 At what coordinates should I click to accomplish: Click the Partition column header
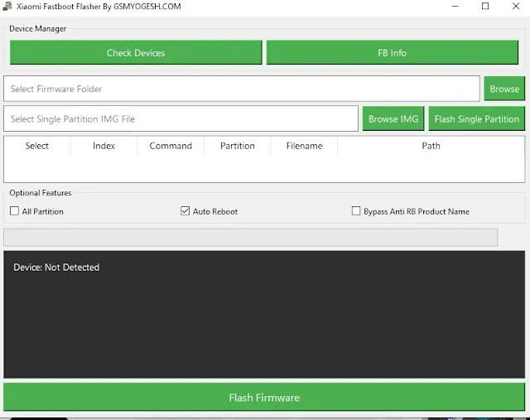click(238, 146)
